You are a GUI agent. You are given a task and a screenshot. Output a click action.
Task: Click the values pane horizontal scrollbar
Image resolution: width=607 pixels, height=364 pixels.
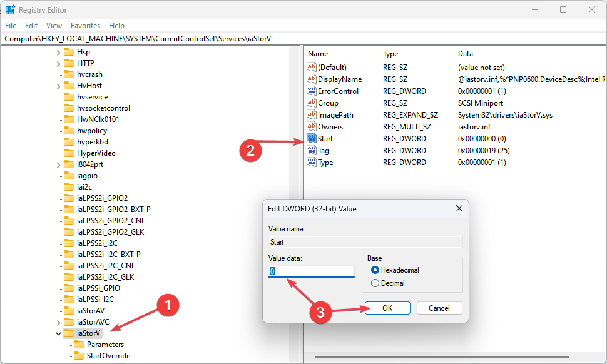pos(442,357)
